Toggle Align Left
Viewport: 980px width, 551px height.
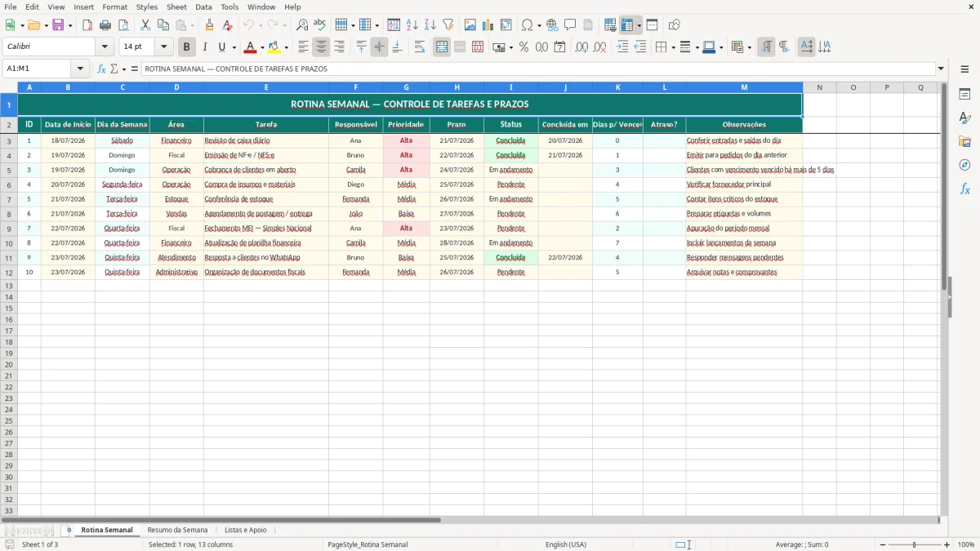coord(303,47)
